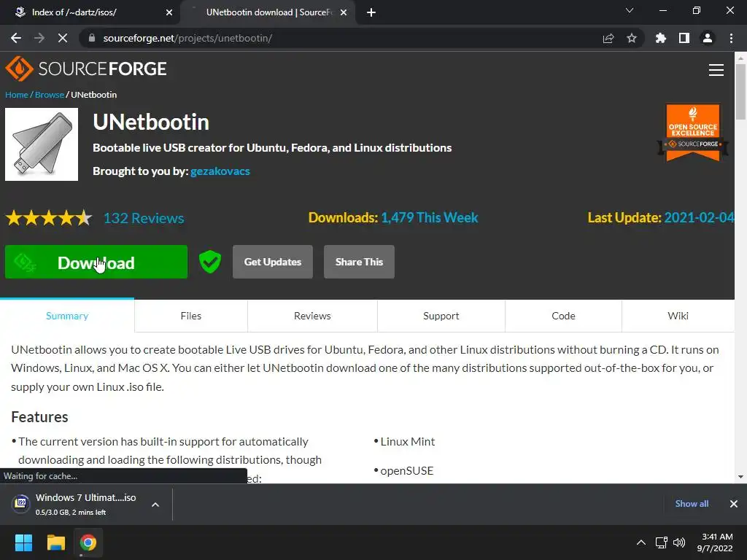
Task: Click the Last Update date 2021-02-04
Action: click(699, 217)
